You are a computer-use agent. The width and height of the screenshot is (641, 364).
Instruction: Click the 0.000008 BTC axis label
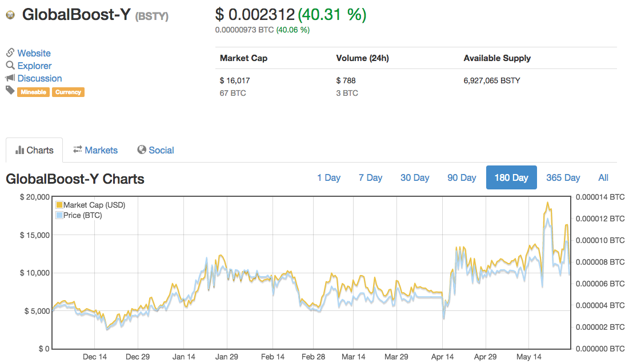(x=600, y=262)
